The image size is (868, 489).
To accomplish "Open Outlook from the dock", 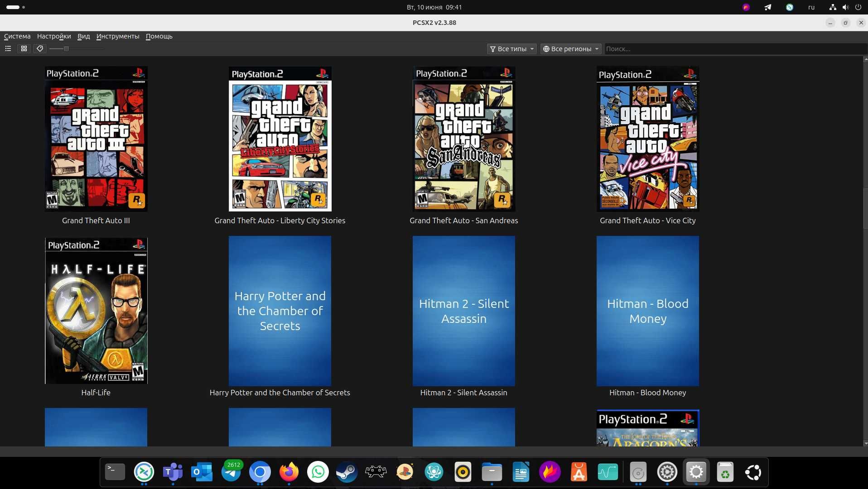I will tap(202, 472).
